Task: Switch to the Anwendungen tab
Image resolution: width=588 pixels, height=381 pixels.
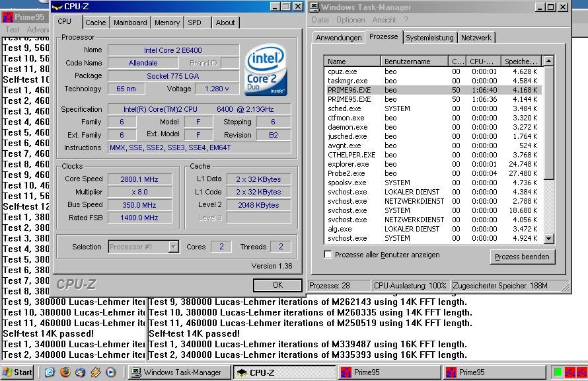Action: (x=339, y=38)
